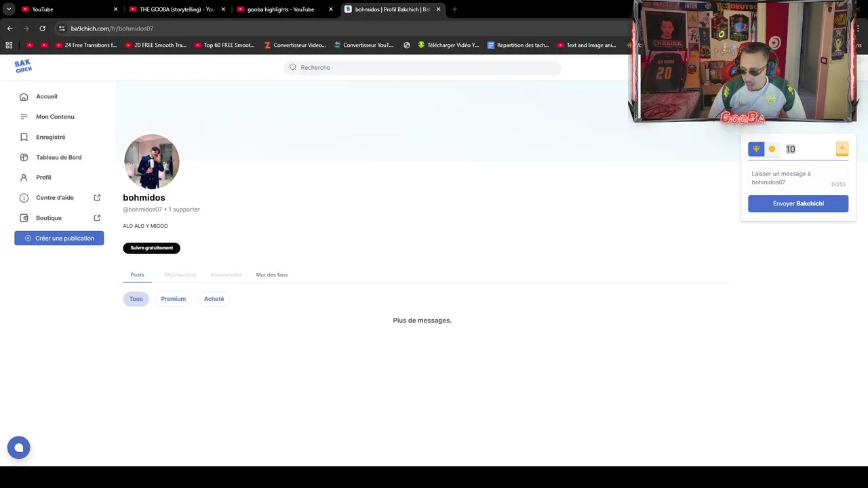Screen dimensions: 868x488
Task: Open 20 FREE Smooth Tra... bookmark
Action: [155, 45]
